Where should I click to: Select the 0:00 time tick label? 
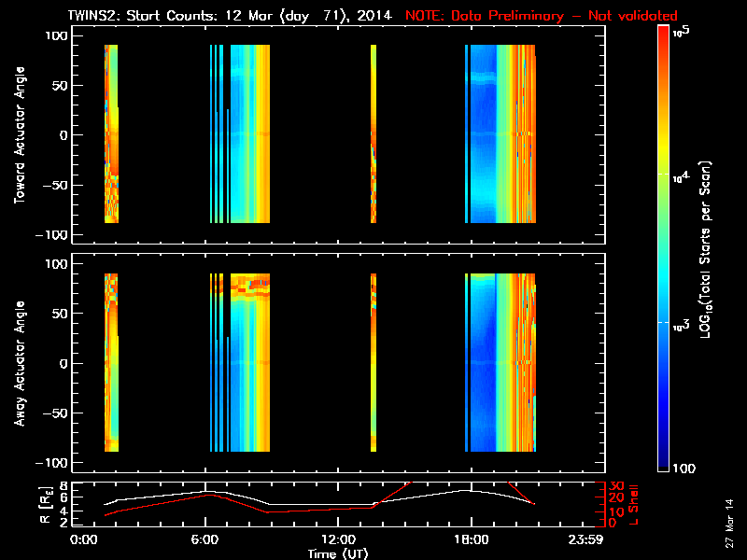[x=82, y=540]
